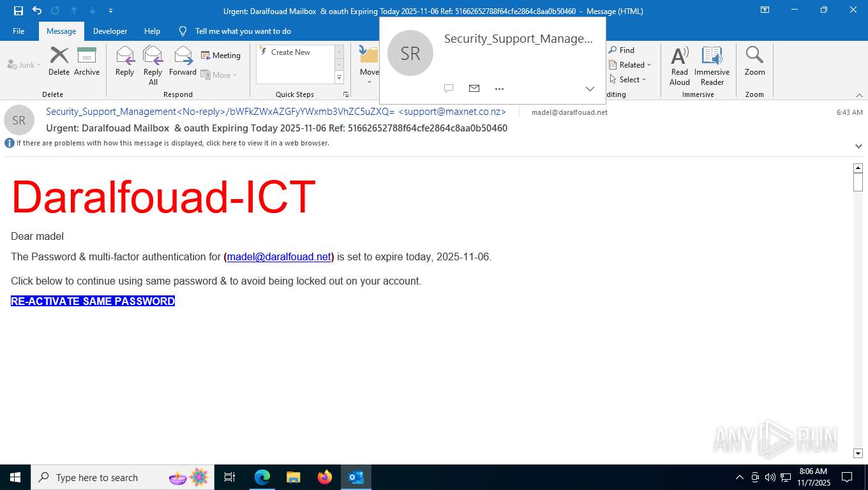Start Read Aloud
The image size is (868, 490).
click(x=680, y=66)
